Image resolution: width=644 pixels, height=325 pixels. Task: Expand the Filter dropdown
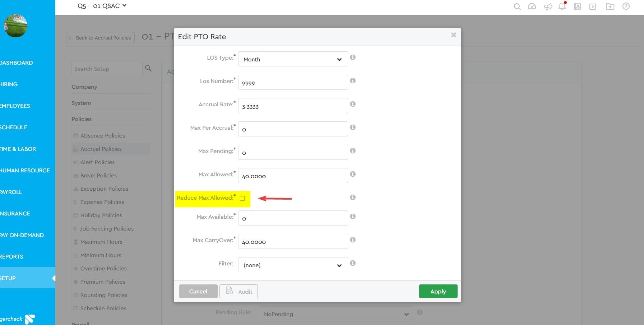pos(293,265)
